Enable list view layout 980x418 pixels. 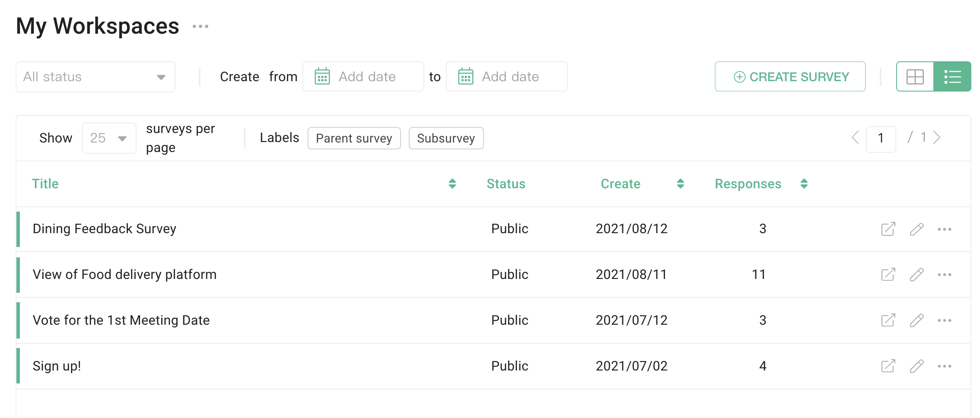952,76
